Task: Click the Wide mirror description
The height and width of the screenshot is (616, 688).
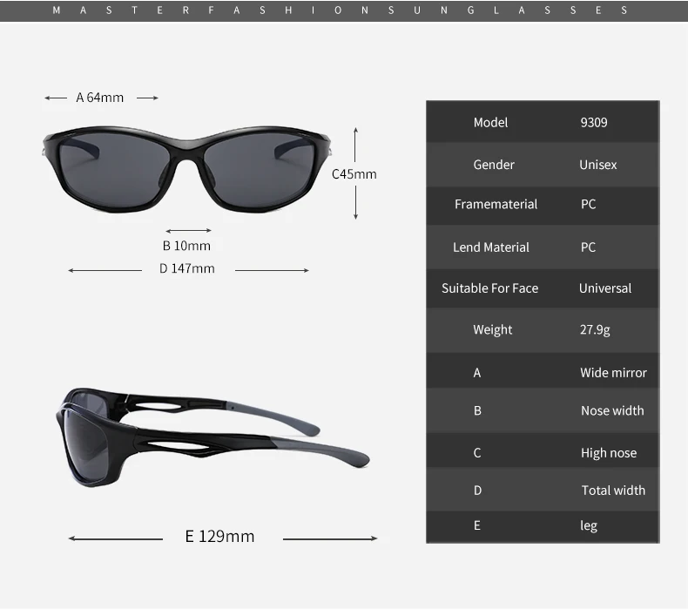Action: click(x=613, y=373)
